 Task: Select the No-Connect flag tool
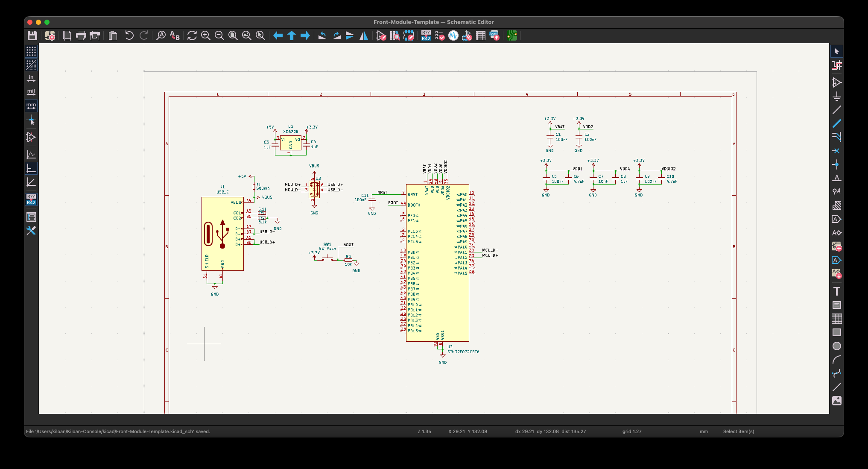tap(836, 151)
